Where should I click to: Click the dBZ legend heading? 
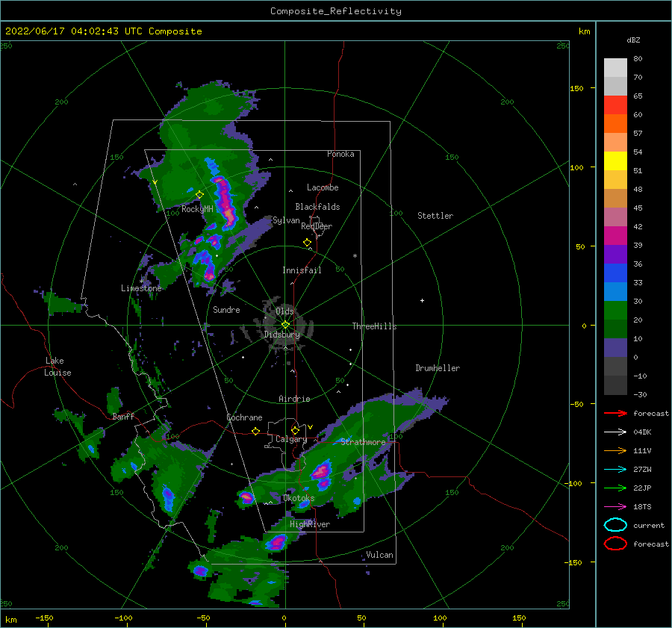pos(633,40)
